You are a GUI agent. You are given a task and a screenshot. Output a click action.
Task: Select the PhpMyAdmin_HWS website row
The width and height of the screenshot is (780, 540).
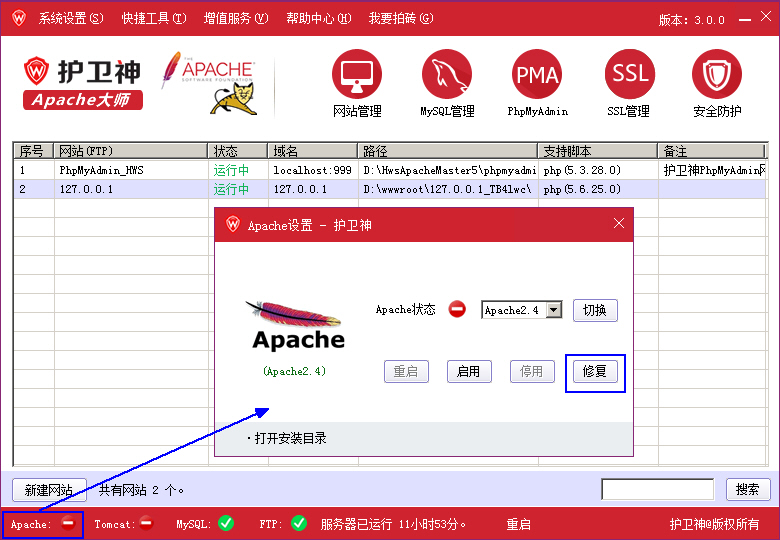pyautogui.click(x=390, y=170)
